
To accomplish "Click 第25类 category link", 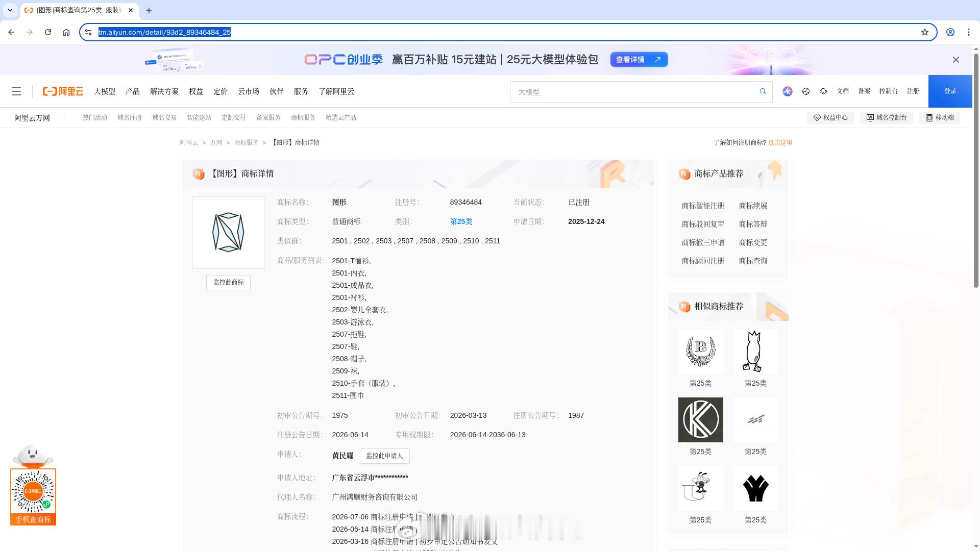I will point(461,221).
